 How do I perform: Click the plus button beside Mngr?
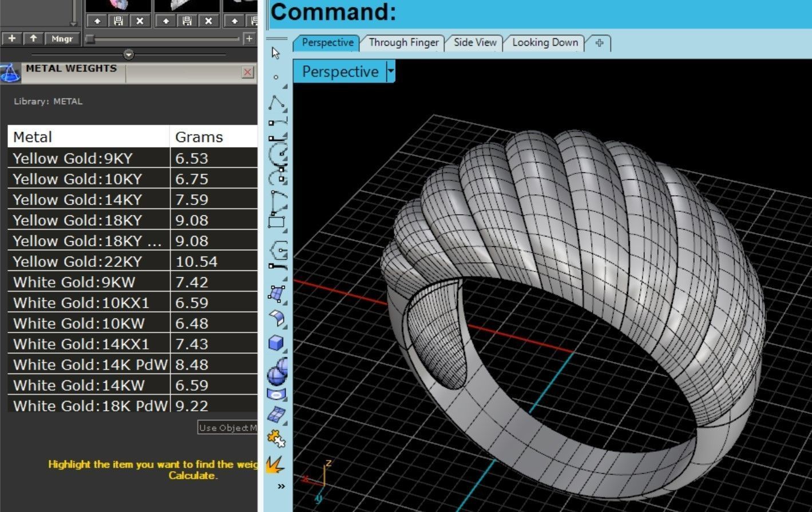click(12, 38)
